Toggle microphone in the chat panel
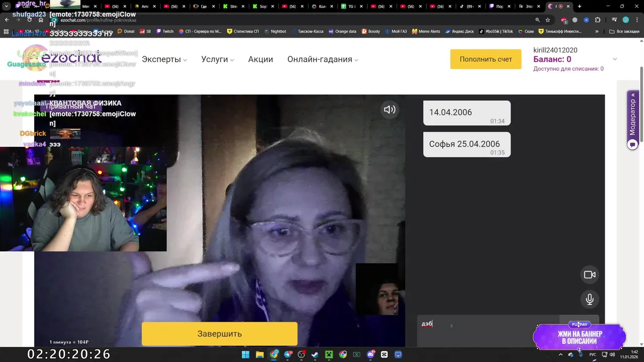Screen dimensions: 644x362 pyautogui.click(x=590, y=299)
